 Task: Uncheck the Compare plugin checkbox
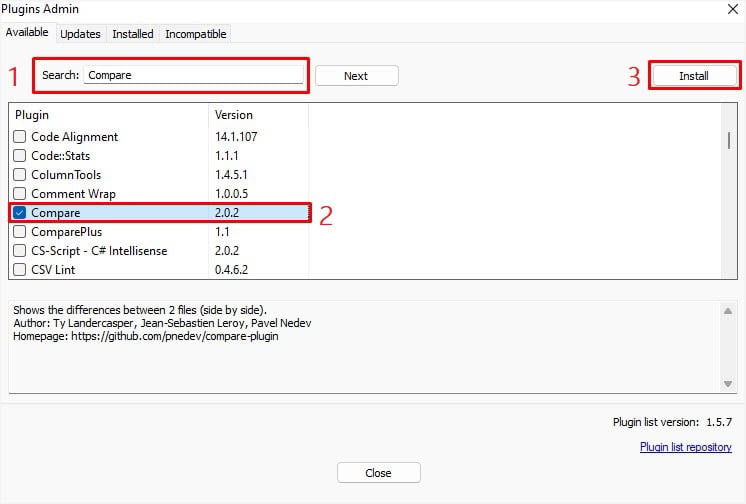(x=20, y=213)
